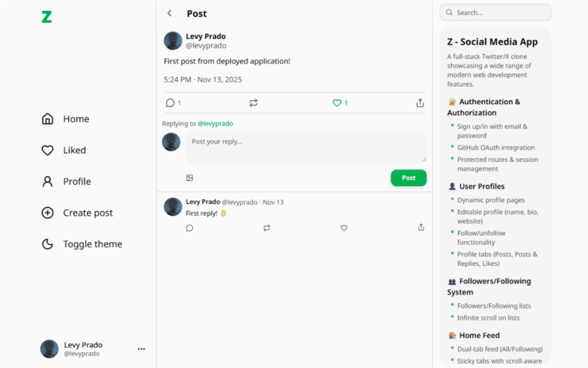This screenshot has width=588, height=368.
Task: Open the repost icon on Levy's post
Action: 254,103
